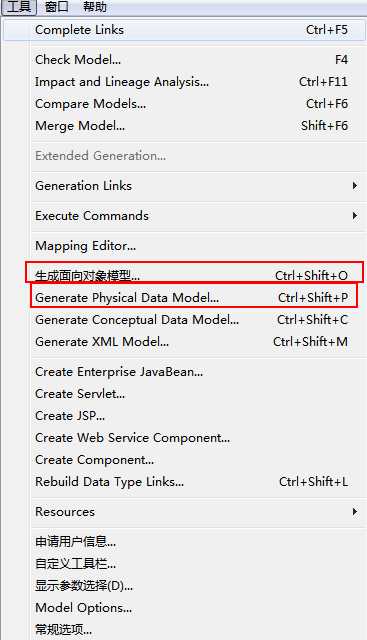Select Complete Links menu entry
Viewport: 367px width, 640px height.
click(x=185, y=30)
